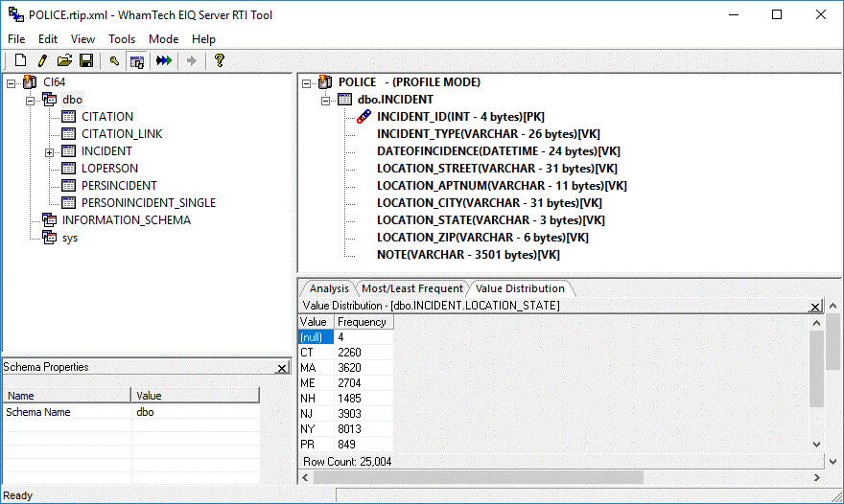Collapse the CI64 tree node
Screen dimensions: 844x504
(x=11, y=83)
